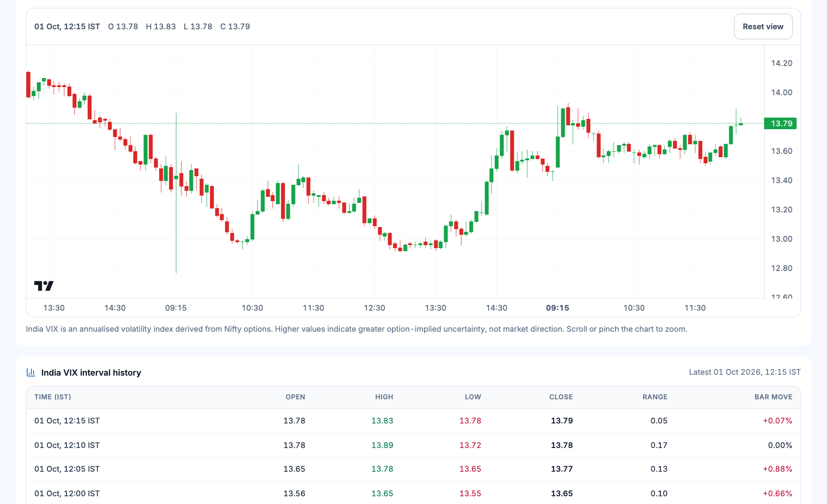Click bar move +0.07% cell

point(777,421)
